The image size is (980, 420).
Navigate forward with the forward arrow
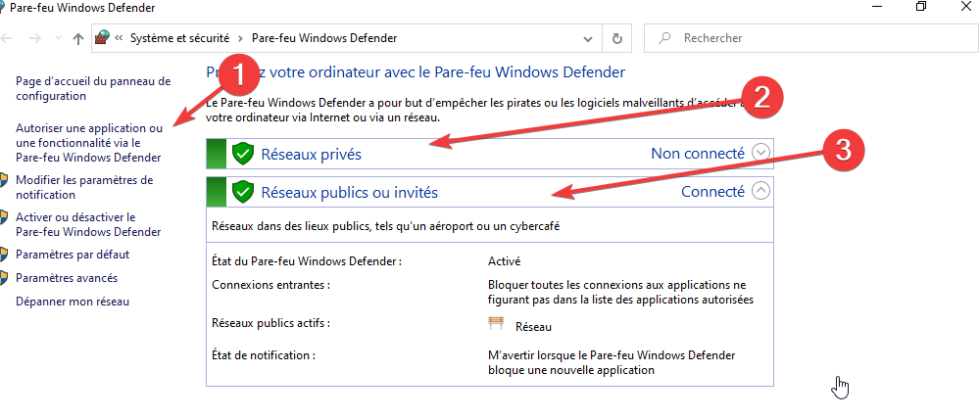tap(35, 39)
